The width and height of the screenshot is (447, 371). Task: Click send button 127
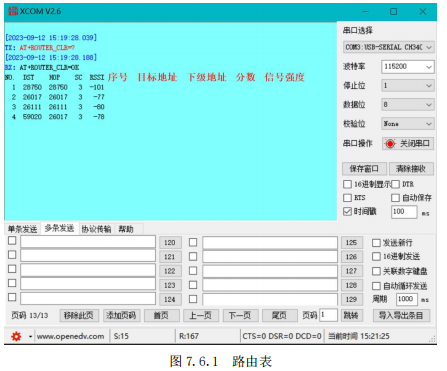tap(351, 271)
